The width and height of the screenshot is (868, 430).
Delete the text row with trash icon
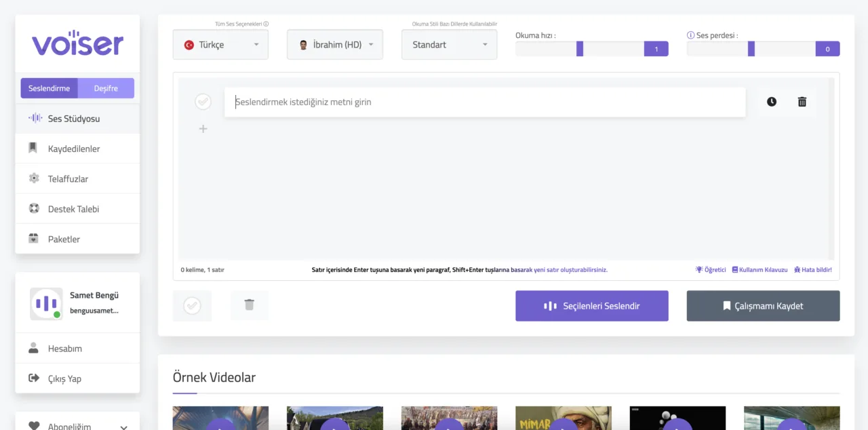[802, 102]
